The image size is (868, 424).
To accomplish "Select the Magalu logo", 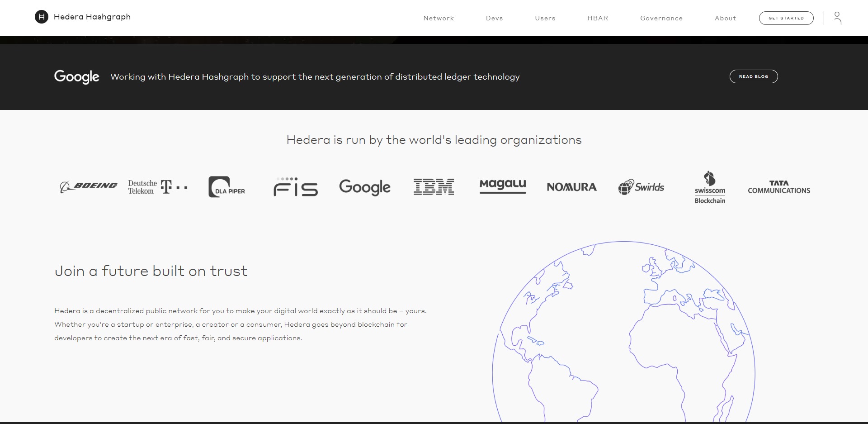I will [x=503, y=186].
